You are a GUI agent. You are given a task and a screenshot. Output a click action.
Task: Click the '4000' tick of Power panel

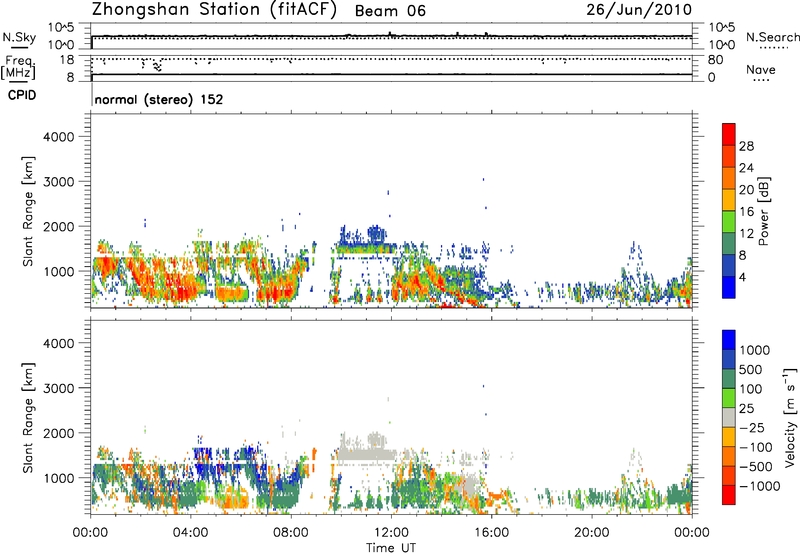(x=58, y=137)
